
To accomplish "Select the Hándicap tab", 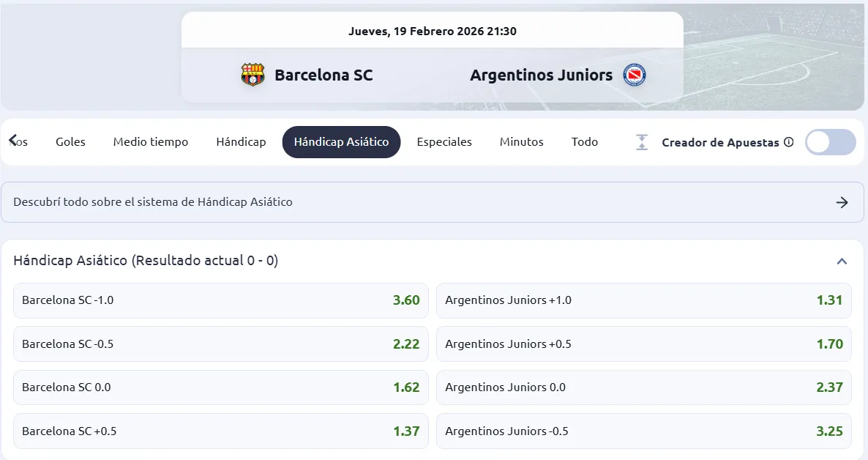I will tap(241, 142).
